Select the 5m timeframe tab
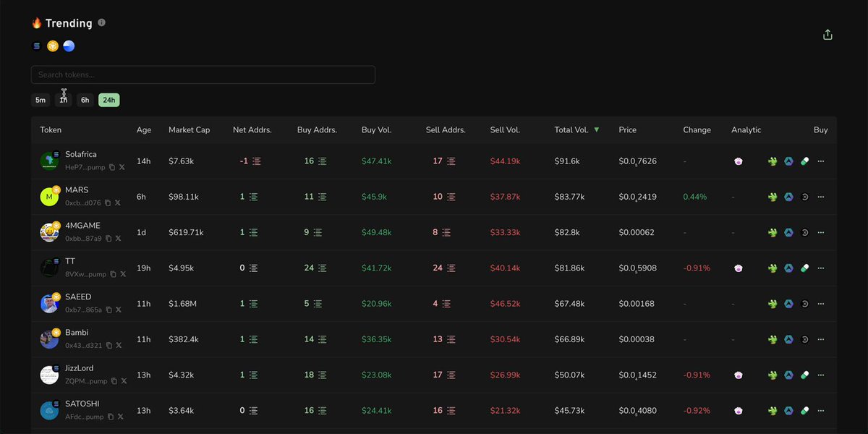Image resolution: width=868 pixels, height=434 pixels. [x=41, y=100]
